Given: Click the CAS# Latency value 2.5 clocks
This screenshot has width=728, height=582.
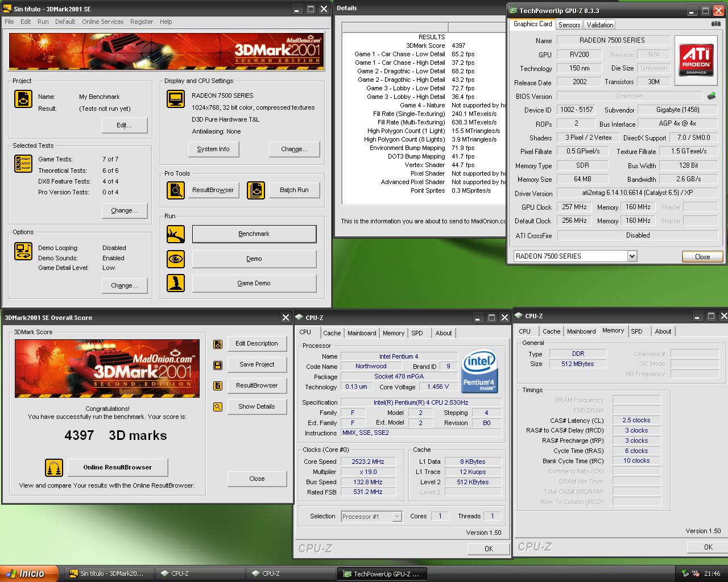Looking at the screenshot, I should (636, 421).
